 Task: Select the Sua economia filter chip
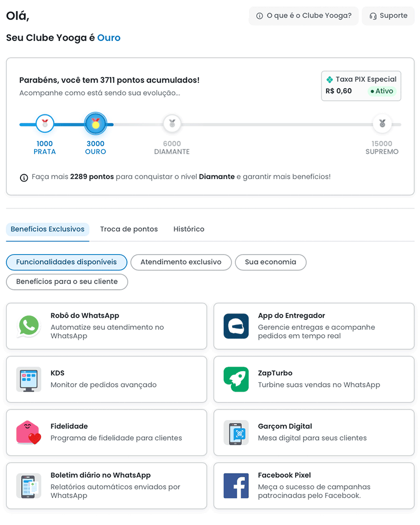(x=270, y=262)
